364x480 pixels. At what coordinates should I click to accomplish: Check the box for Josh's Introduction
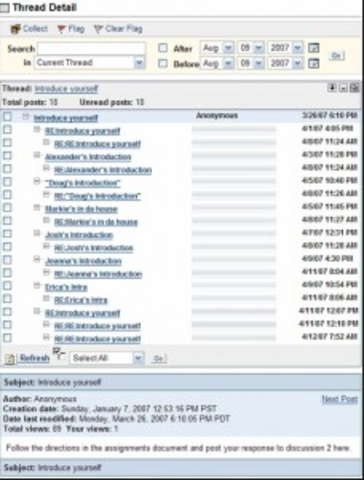click(x=7, y=234)
